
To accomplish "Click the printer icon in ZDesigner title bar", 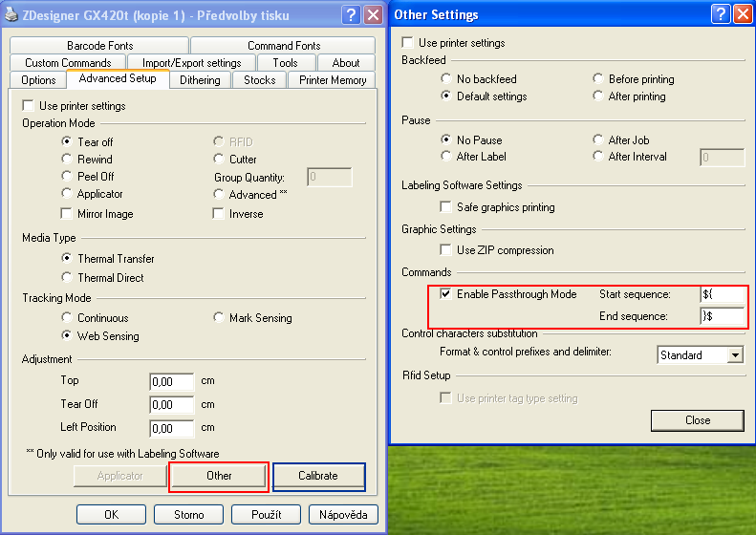I will [x=11, y=15].
